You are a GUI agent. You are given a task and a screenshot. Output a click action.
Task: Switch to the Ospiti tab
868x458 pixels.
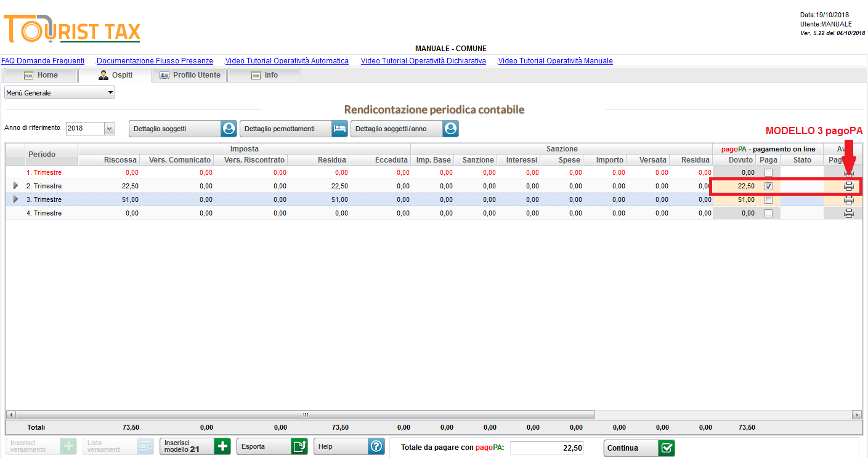[x=115, y=75]
